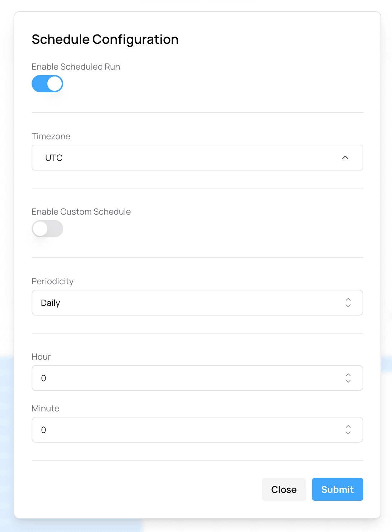The image size is (392, 532).
Task: Collapse Timezone list via chevron icon
Action: [345, 158]
